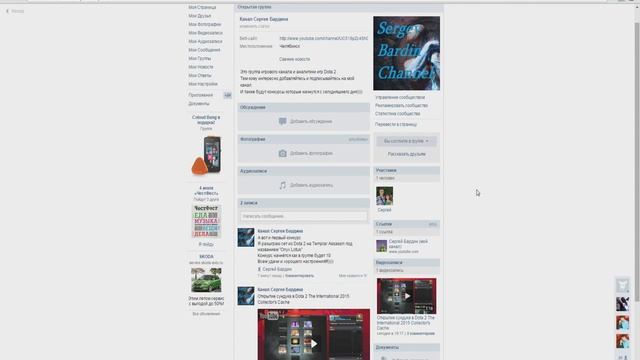Open the 'Обсуждения' section header
The width and height of the screenshot is (640, 360).
pyautogui.click(x=304, y=107)
